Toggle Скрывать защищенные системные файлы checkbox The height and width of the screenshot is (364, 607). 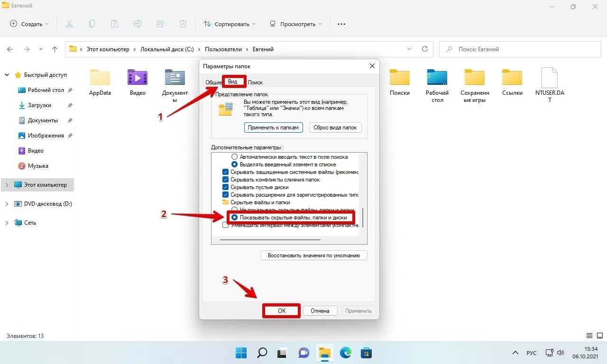pyautogui.click(x=226, y=172)
